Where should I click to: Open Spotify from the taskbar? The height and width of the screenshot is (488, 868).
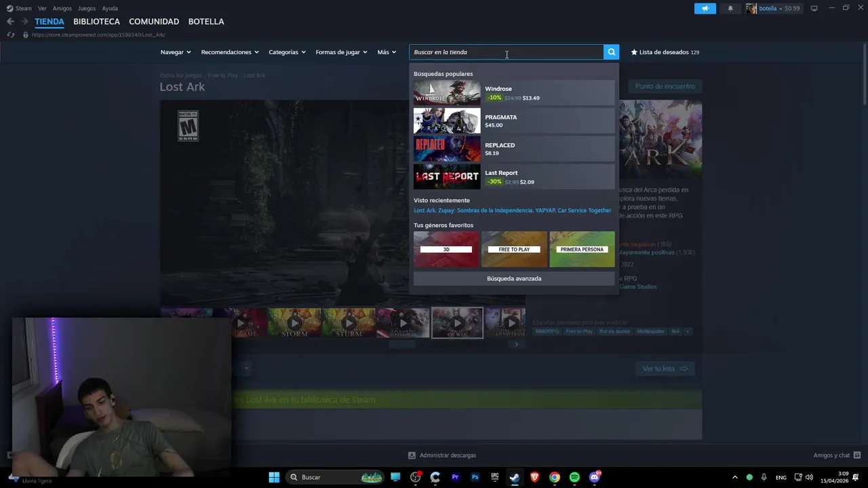coord(574,477)
